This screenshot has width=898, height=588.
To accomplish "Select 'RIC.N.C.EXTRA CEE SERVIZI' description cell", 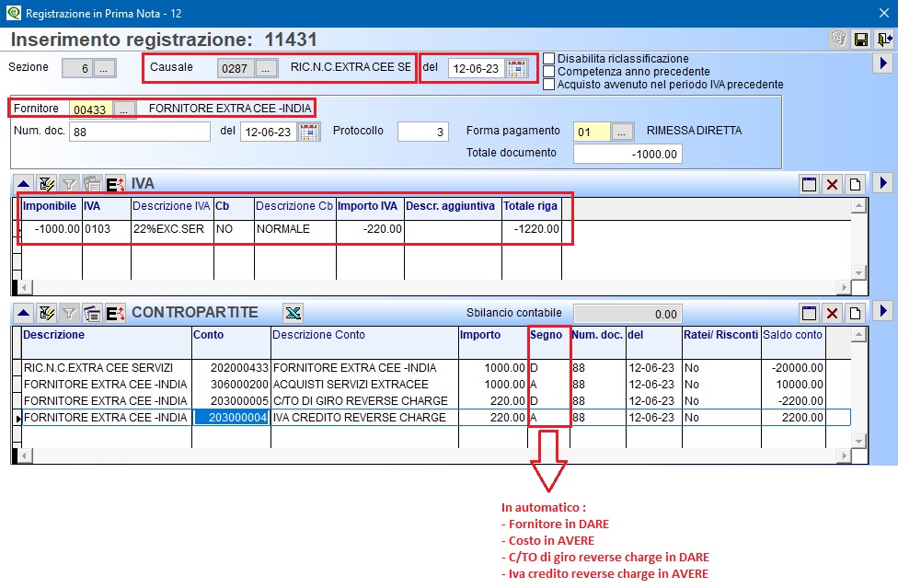I will 107,367.
